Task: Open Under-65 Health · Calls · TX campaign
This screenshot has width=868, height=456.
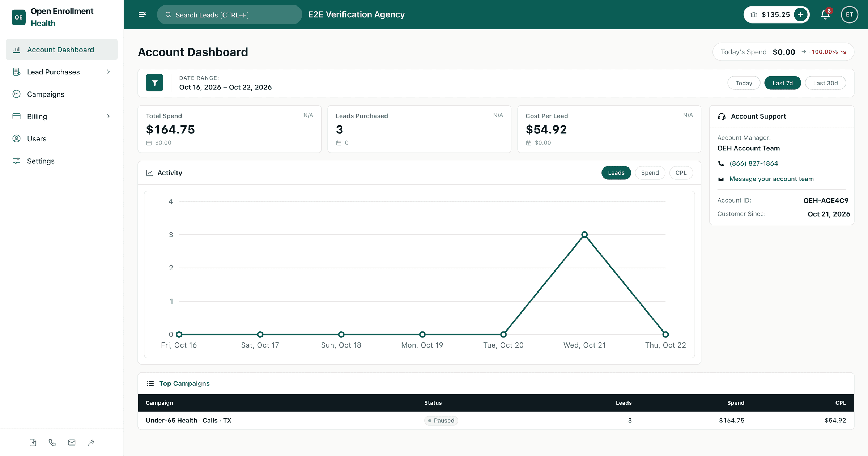Action: [x=188, y=420]
